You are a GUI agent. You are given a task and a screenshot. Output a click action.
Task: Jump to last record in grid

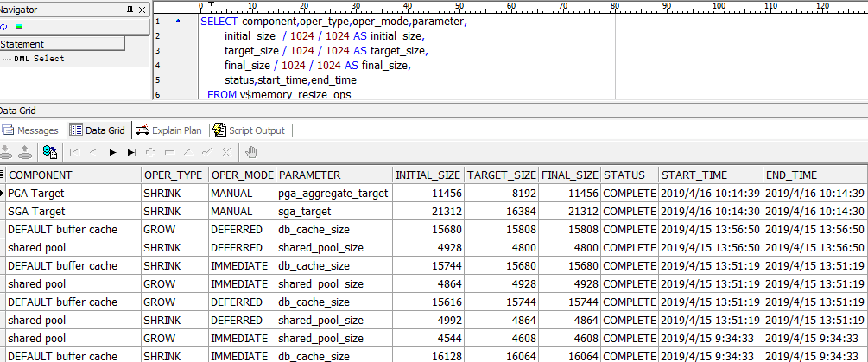(131, 152)
